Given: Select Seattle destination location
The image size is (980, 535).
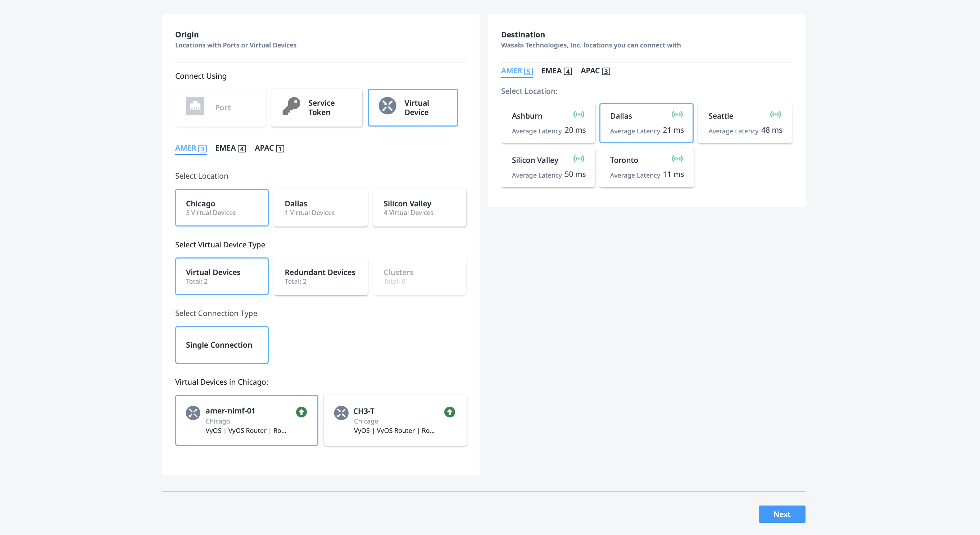Looking at the screenshot, I should pos(744,123).
